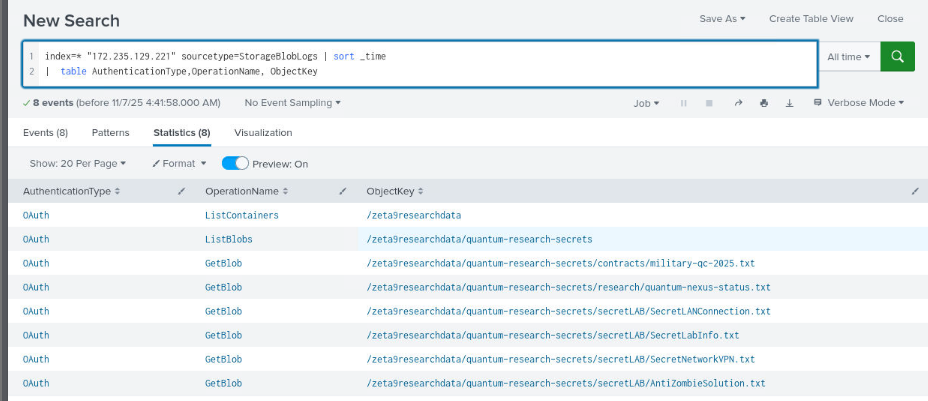Open the Job menu
Viewport: 928px width, 401px height.
coord(646,103)
